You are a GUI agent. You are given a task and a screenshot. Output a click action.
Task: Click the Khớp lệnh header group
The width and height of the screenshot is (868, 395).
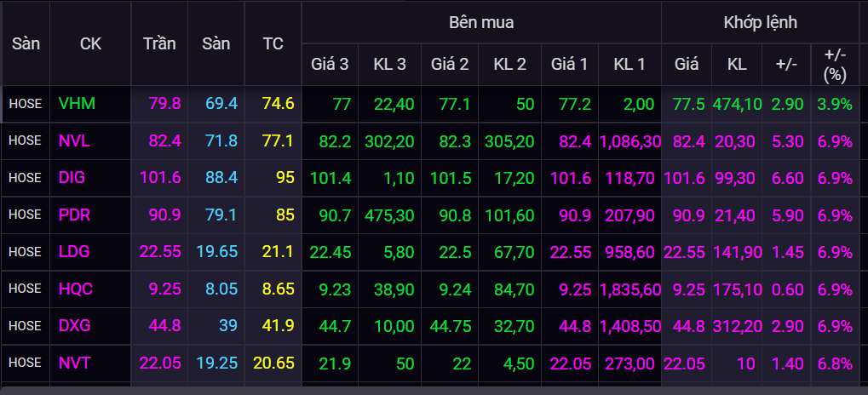tap(760, 22)
